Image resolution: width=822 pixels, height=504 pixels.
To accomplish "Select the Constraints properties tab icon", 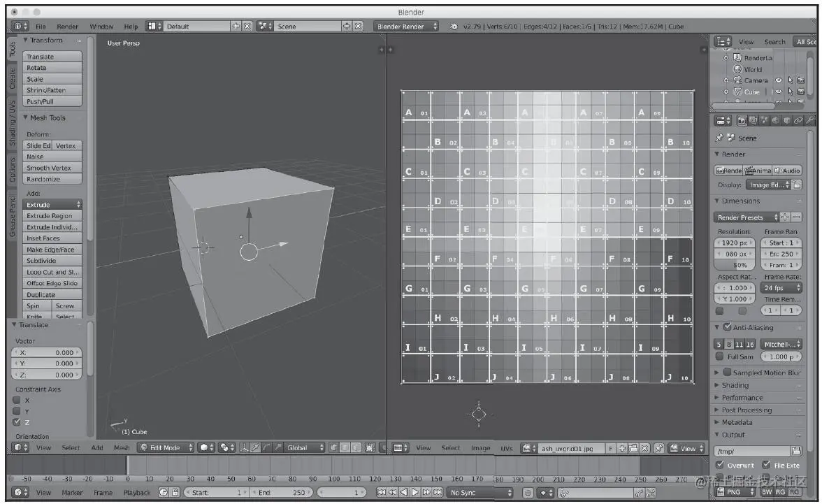I will click(x=798, y=121).
